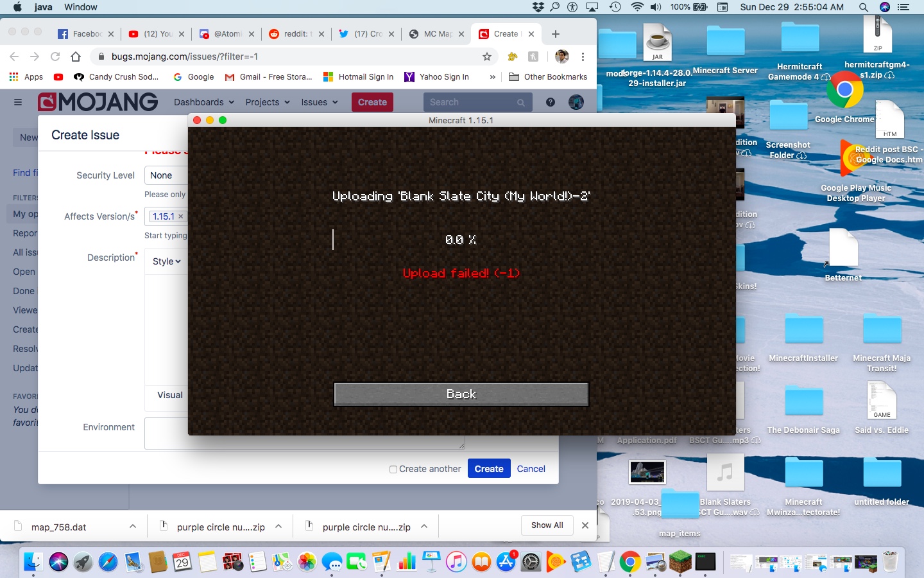Switch to the Twitter tab
The image size is (924, 578).
point(366,34)
